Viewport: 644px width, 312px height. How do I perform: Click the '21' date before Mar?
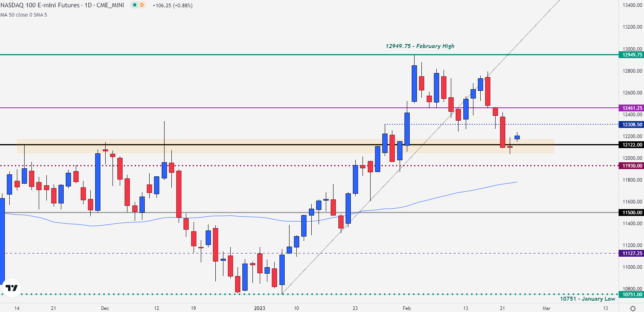(502, 308)
